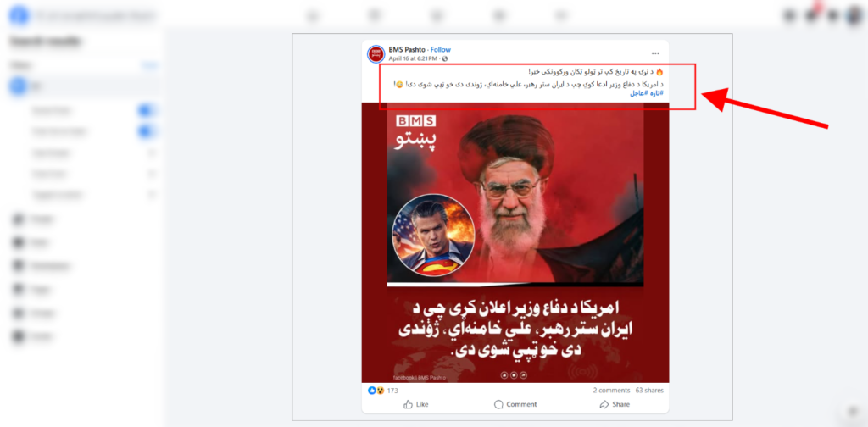
Task: Expand the second filter dropdown in sidebar
Action: [x=152, y=174]
